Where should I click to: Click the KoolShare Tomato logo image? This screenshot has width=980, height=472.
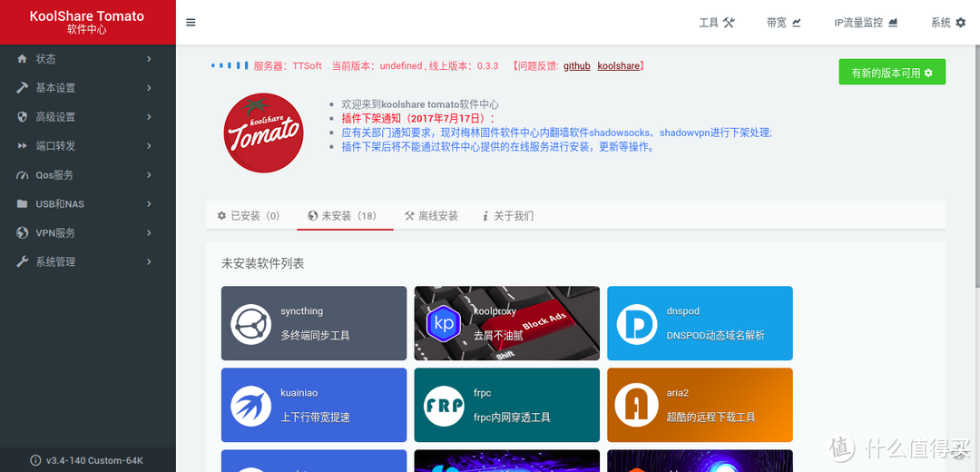pos(263,133)
